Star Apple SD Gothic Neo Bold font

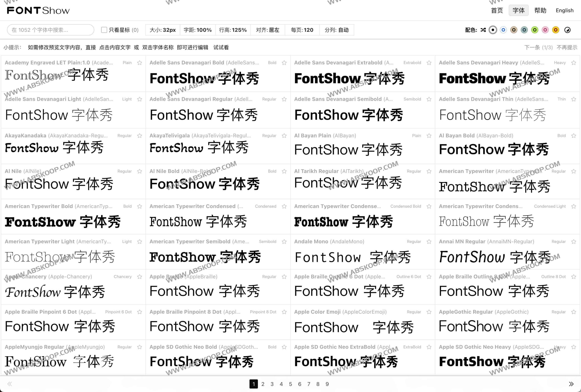(284, 347)
